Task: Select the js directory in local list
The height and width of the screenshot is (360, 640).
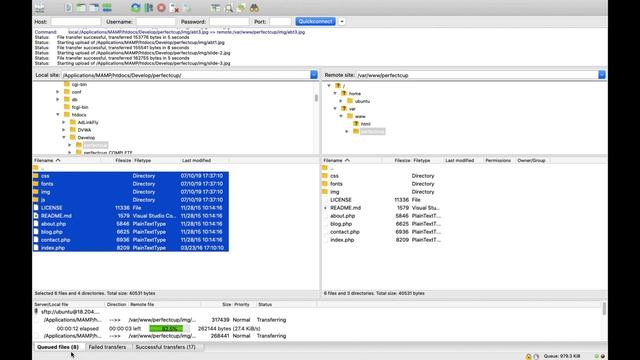Action: 131,200
